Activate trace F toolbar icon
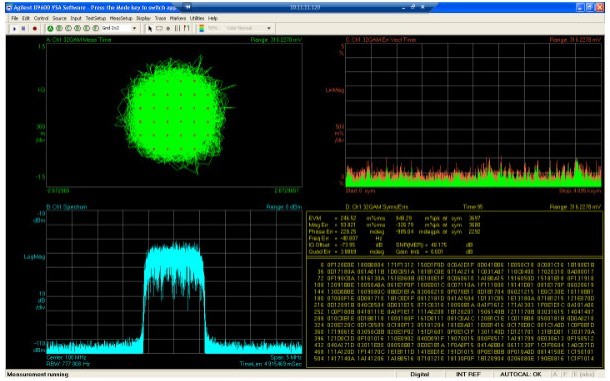610x381 pixels. (95, 28)
